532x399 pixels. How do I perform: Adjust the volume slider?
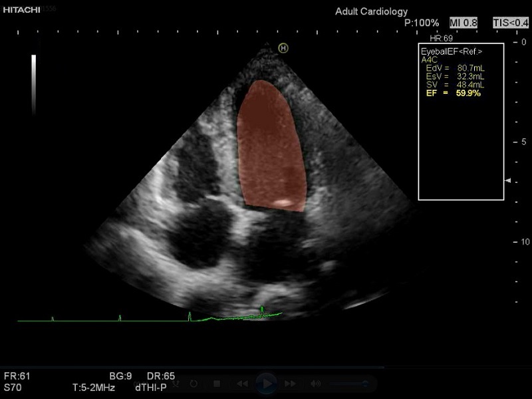click(346, 384)
